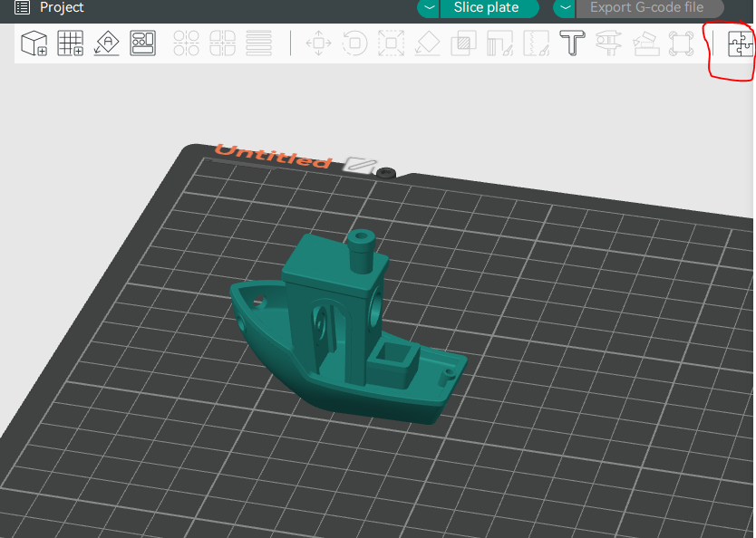Click the Auto orient icon
This screenshot has height=538, width=756.
click(107, 43)
